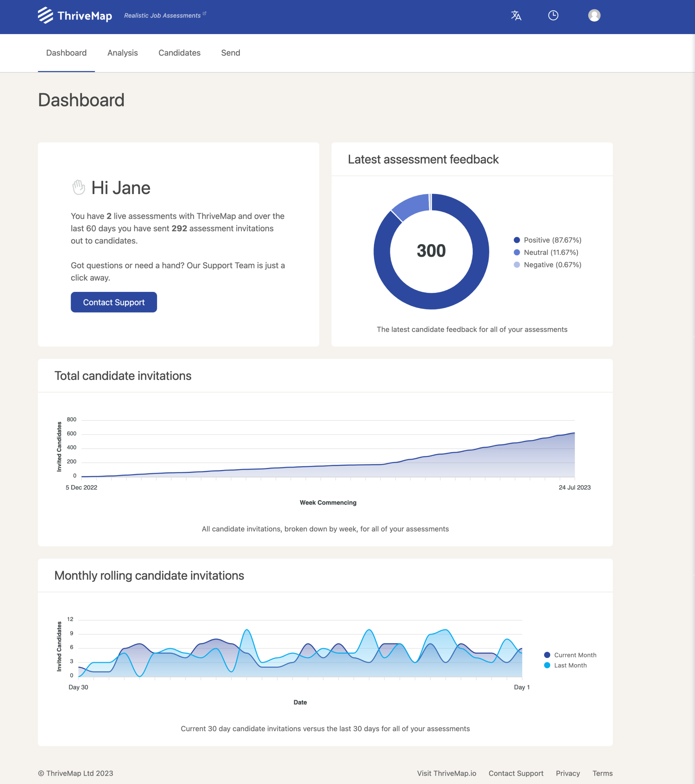The width and height of the screenshot is (695, 784).
Task: Open the Candidates tab
Action: (x=180, y=53)
